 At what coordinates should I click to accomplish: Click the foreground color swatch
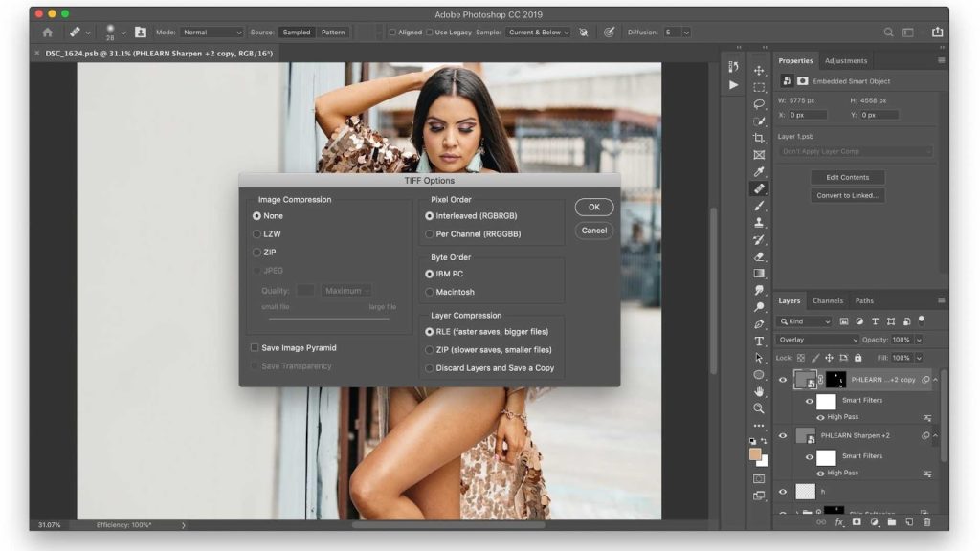[756, 454]
